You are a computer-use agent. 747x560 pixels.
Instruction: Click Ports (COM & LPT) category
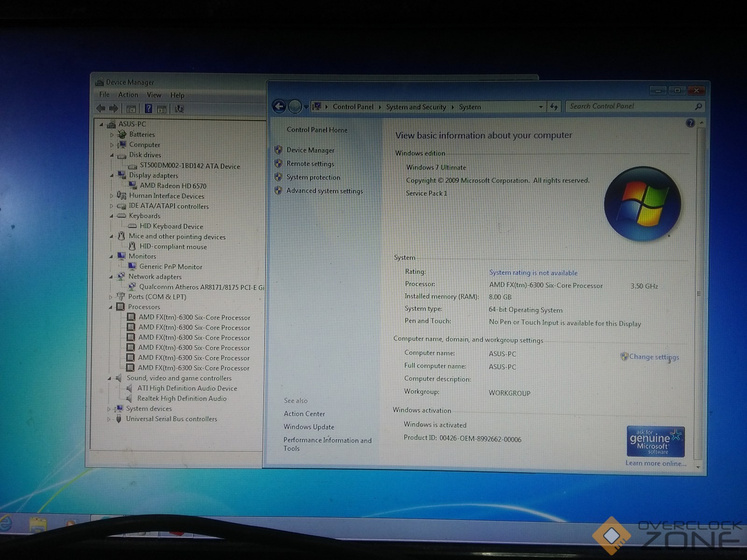[157, 297]
